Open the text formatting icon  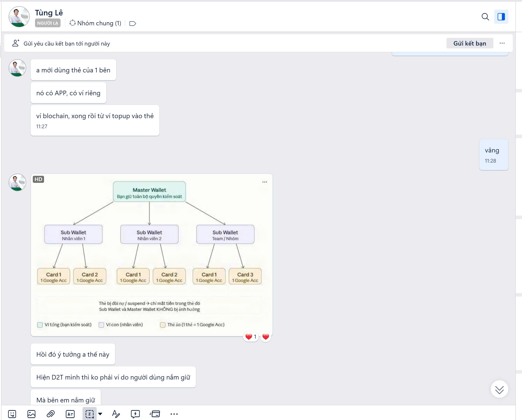(x=116, y=414)
